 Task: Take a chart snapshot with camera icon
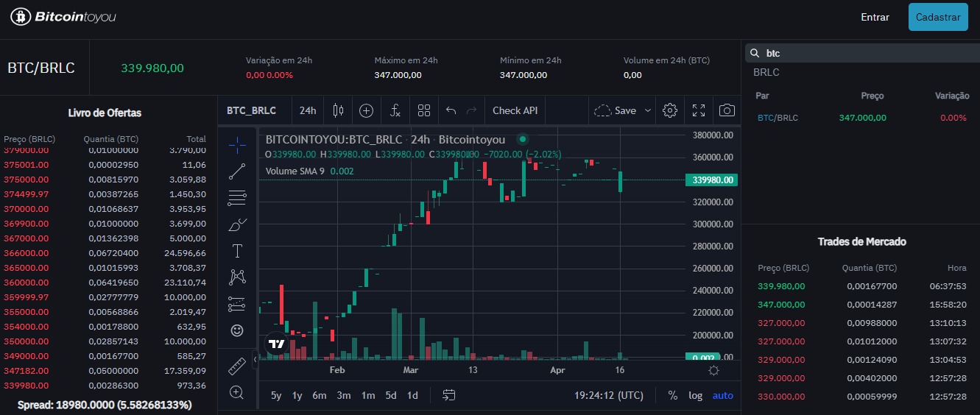[727, 110]
